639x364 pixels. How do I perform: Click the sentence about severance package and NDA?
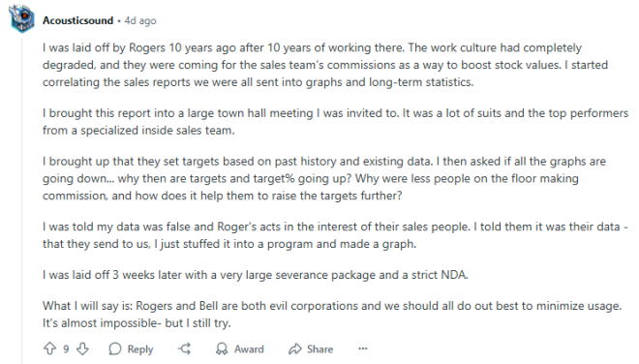click(256, 275)
